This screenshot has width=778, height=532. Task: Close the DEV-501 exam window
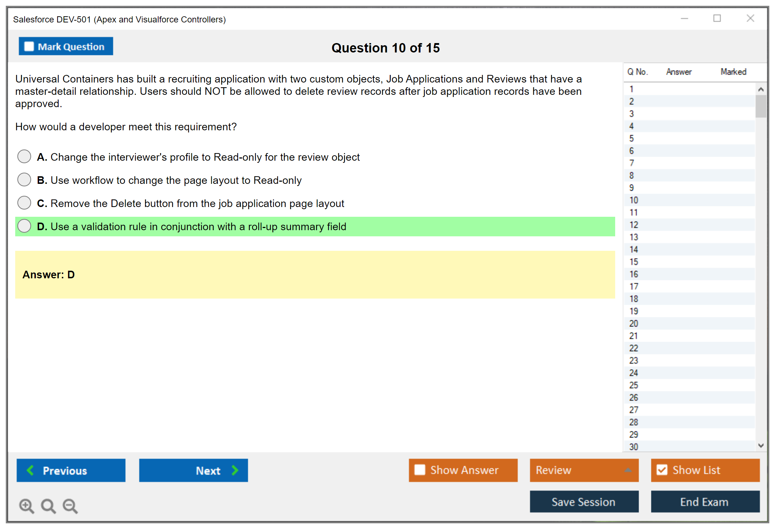click(750, 18)
